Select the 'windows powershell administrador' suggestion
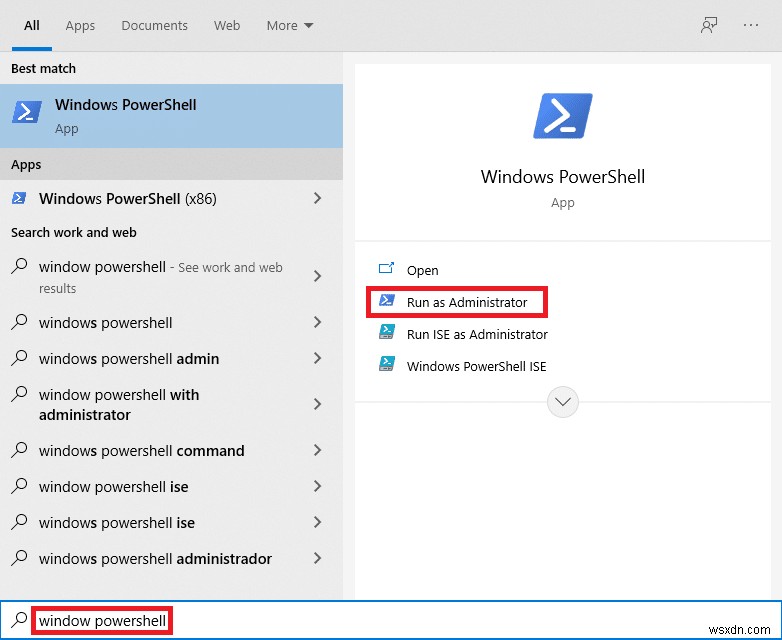Image resolution: width=782 pixels, height=640 pixels. 155,559
